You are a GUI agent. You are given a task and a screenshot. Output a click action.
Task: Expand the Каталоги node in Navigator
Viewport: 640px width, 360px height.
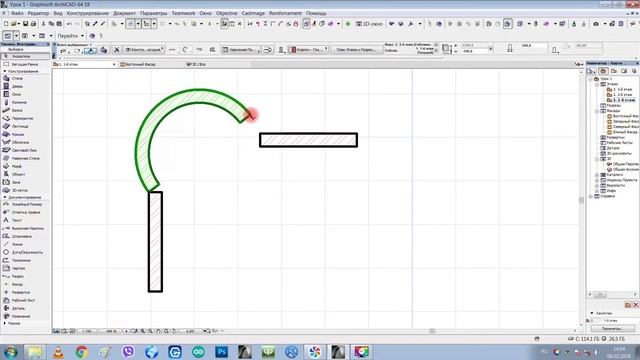click(597, 175)
